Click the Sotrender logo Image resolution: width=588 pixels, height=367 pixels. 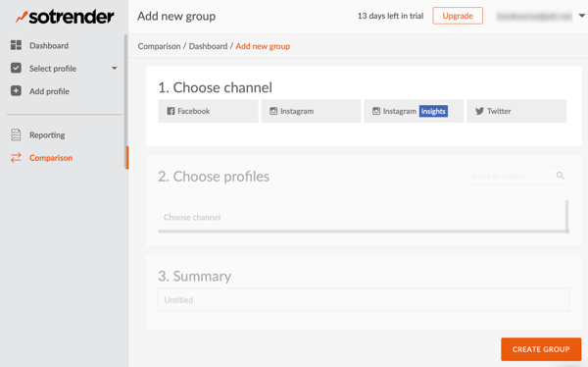pyautogui.click(x=65, y=17)
